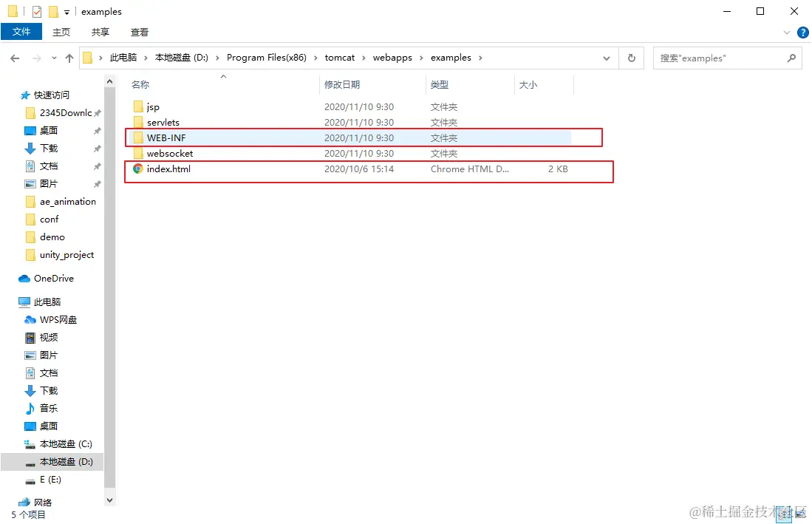Image resolution: width=812 pixels, height=524 pixels.
Task: Open pinned 桌面 in quick access
Action: [49, 131]
